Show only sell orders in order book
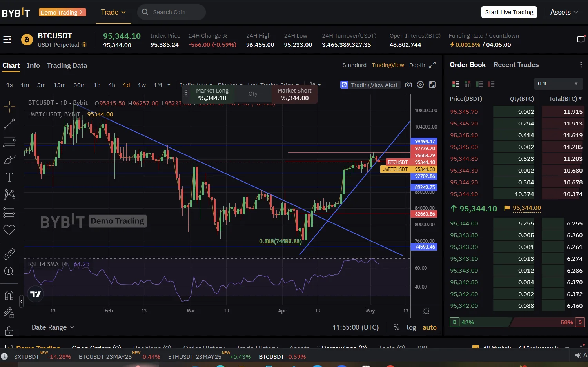This screenshot has height=367, width=588. (x=491, y=84)
